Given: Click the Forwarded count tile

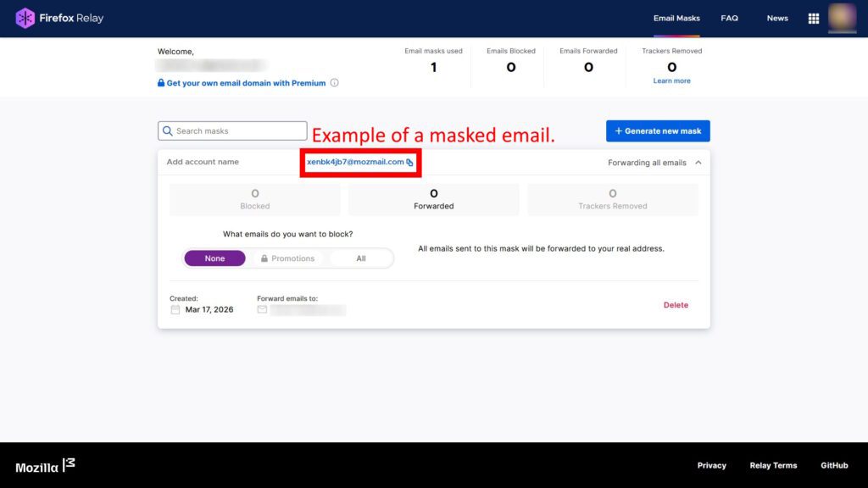Looking at the screenshot, I should (x=433, y=199).
